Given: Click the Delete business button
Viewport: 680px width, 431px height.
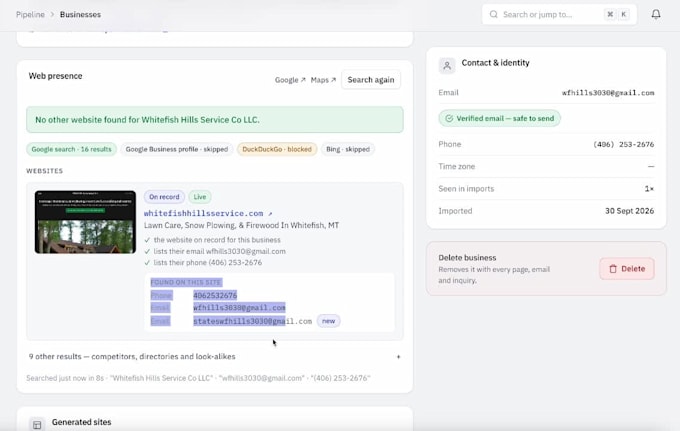Looking at the screenshot, I should pos(627,269).
